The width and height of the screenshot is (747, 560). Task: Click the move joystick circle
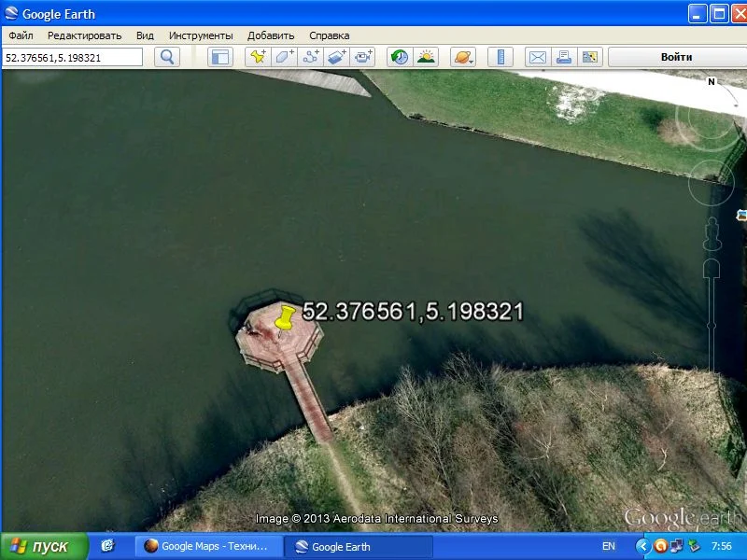[x=710, y=182]
